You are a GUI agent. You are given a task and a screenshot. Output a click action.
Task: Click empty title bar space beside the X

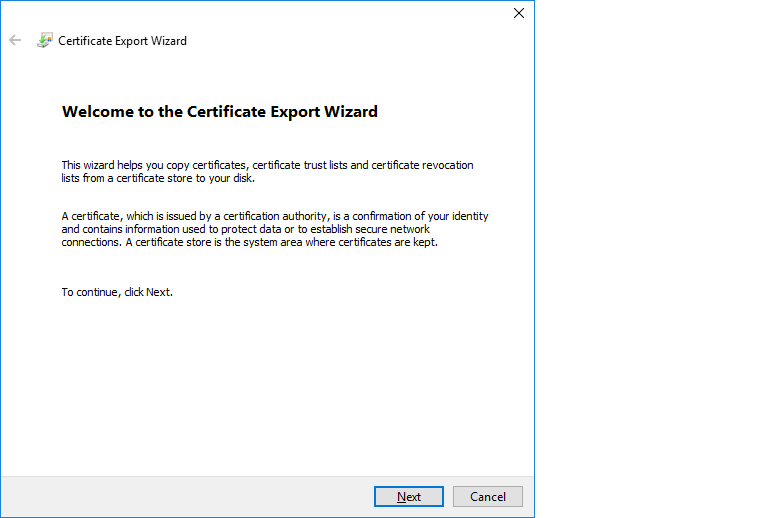point(300,13)
